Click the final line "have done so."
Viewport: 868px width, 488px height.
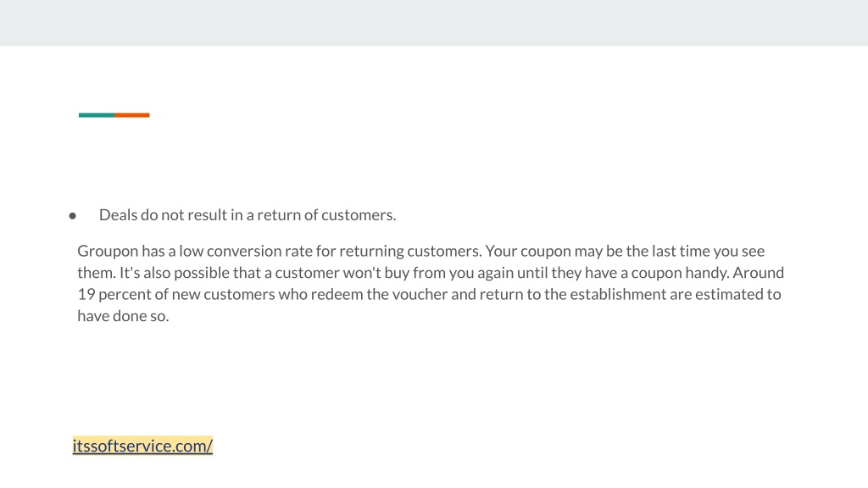(123, 316)
